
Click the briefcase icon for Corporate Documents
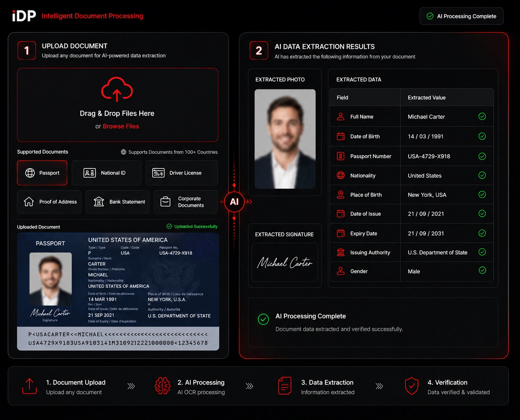[165, 202]
